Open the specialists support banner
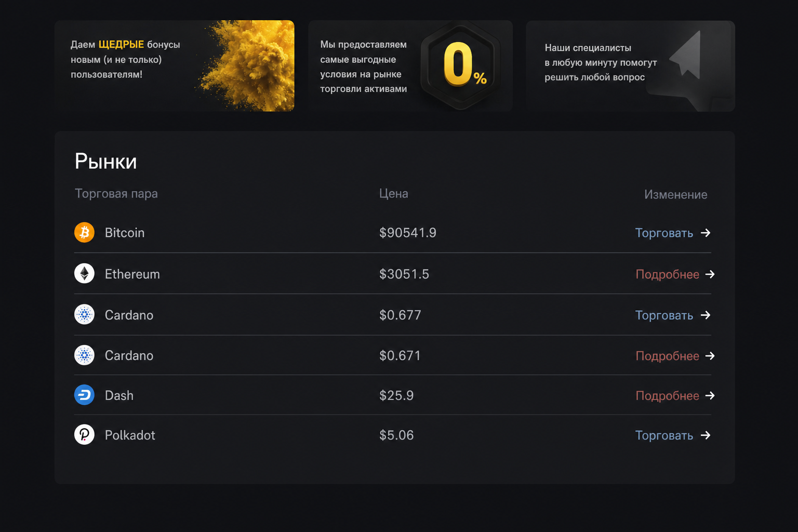 tap(630, 66)
